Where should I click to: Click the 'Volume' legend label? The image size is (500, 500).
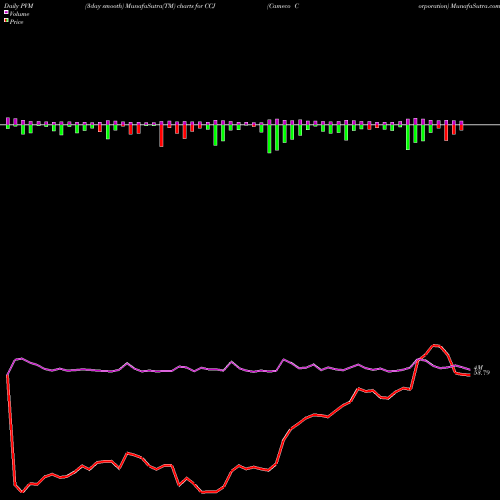19,14
